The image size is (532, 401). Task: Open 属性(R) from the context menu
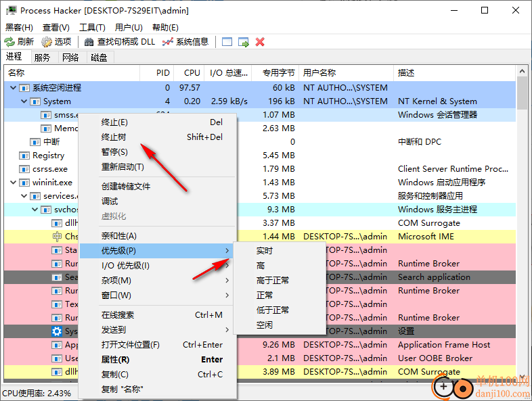pos(158,360)
